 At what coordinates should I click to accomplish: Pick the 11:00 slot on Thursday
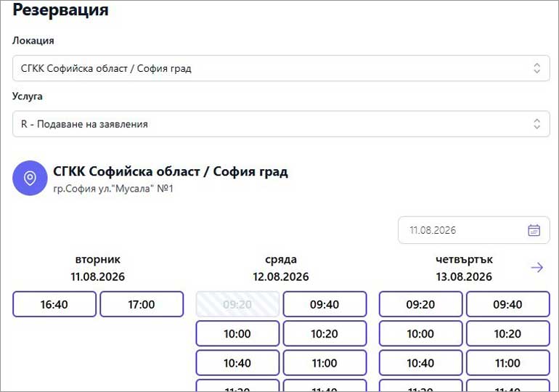(508, 363)
